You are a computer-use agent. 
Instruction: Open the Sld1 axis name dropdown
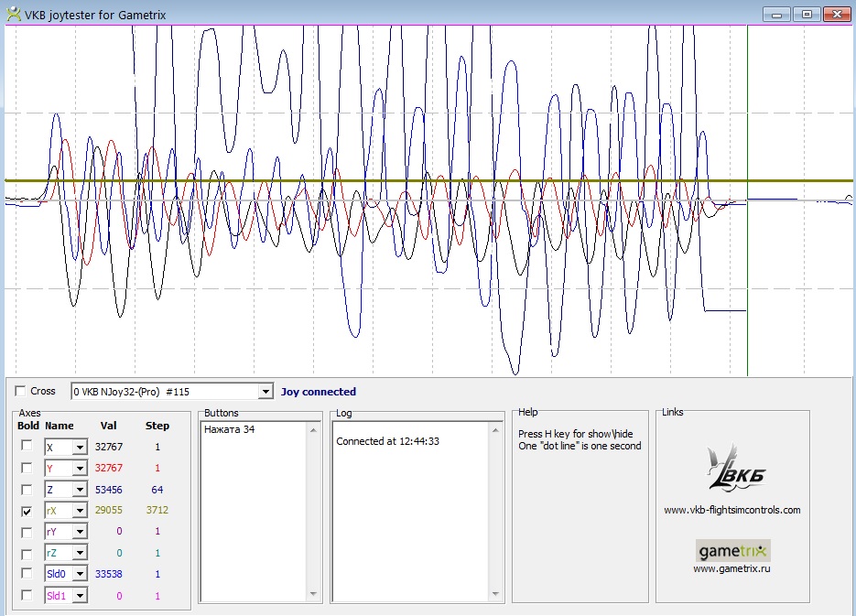coord(80,596)
